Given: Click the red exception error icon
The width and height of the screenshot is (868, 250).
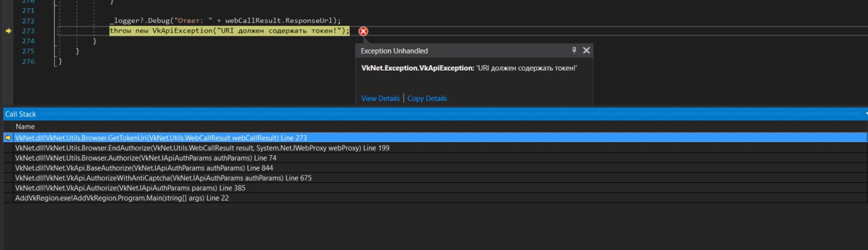Looking at the screenshot, I should coord(363,31).
